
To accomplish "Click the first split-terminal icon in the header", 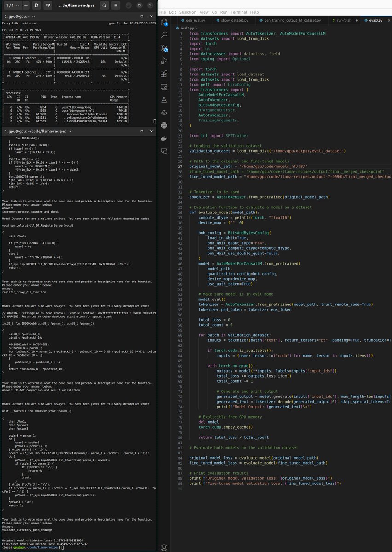I will click(36, 6).
